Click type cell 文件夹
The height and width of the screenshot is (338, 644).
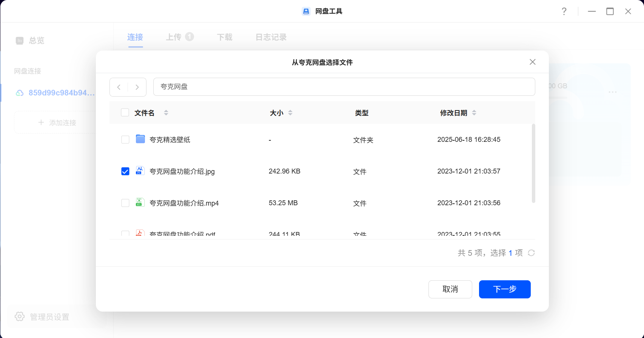click(x=363, y=140)
